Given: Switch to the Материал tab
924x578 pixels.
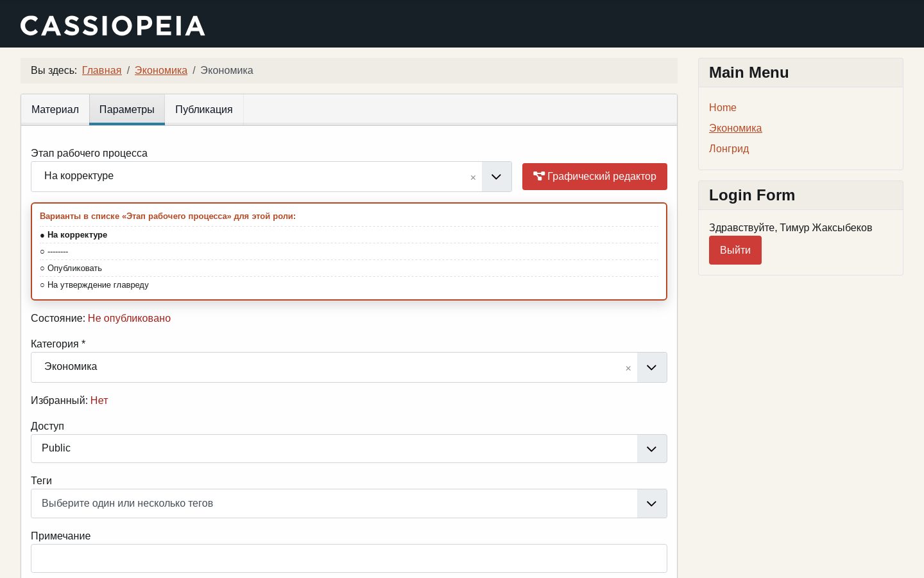Looking at the screenshot, I should [x=55, y=110].
